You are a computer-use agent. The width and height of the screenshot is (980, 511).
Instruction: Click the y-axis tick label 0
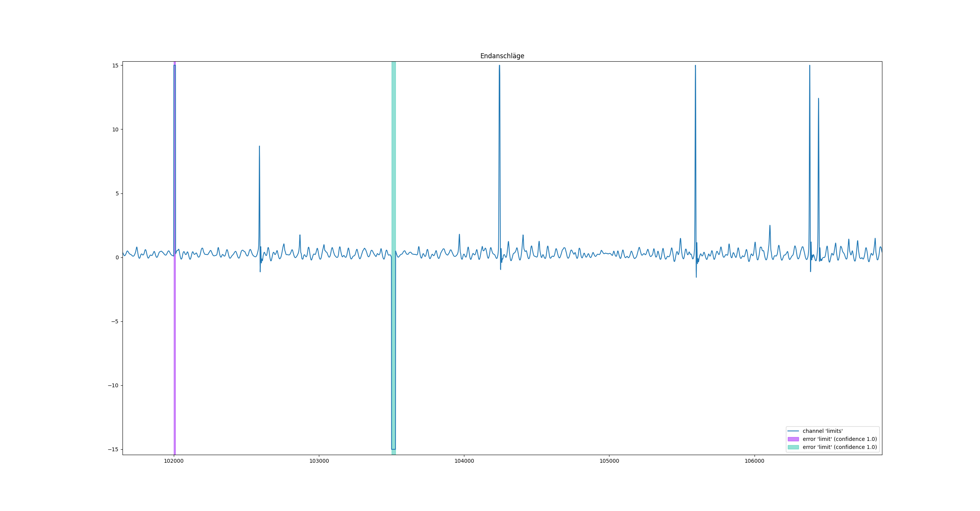pos(117,257)
